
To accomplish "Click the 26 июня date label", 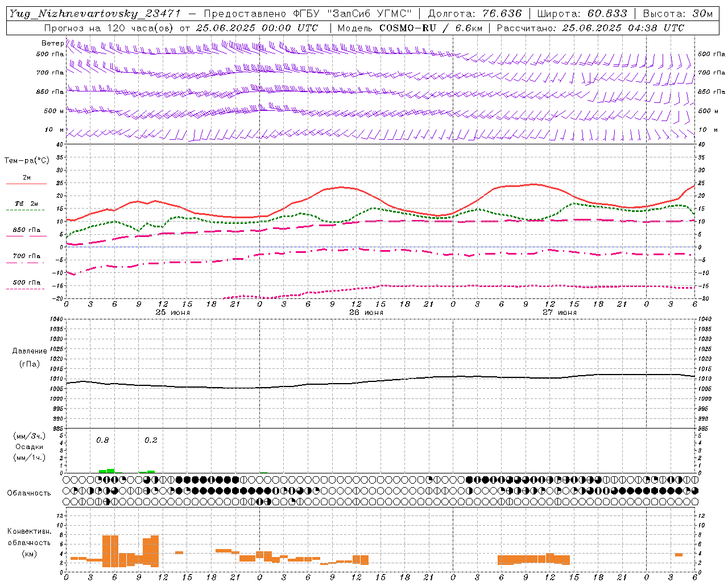I will [x=366, y=313].
